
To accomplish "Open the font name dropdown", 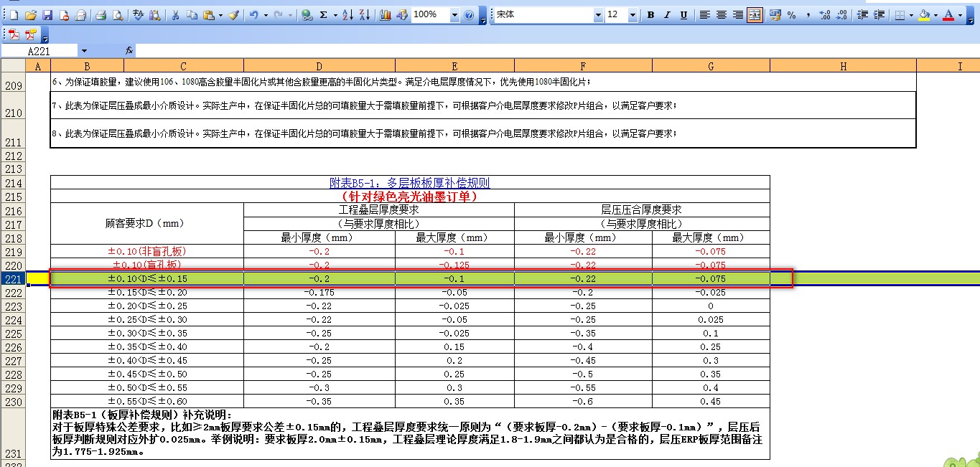I will pyautogui.click(x=598, y=15).
